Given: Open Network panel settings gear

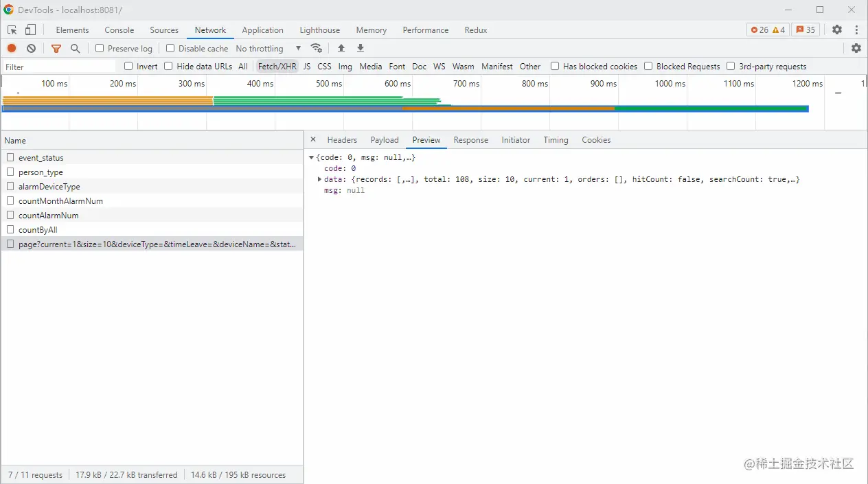Looking at the screenshot, I should [856, 48].
